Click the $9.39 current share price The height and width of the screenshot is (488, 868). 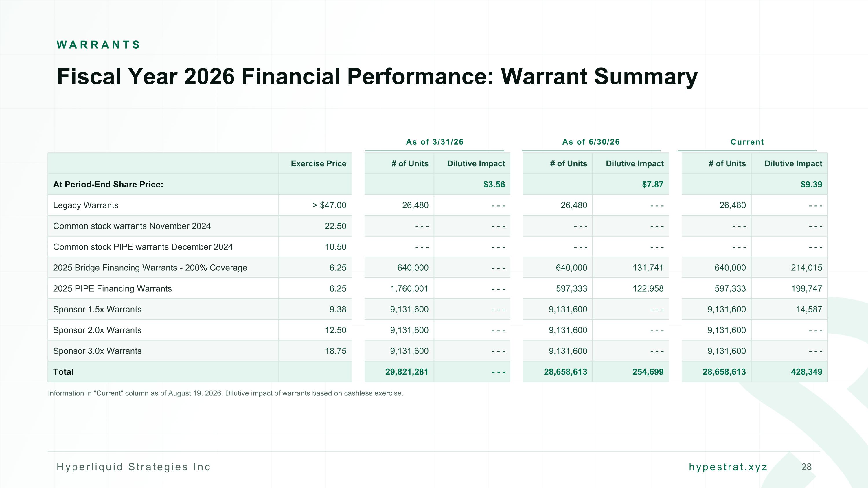811,185
